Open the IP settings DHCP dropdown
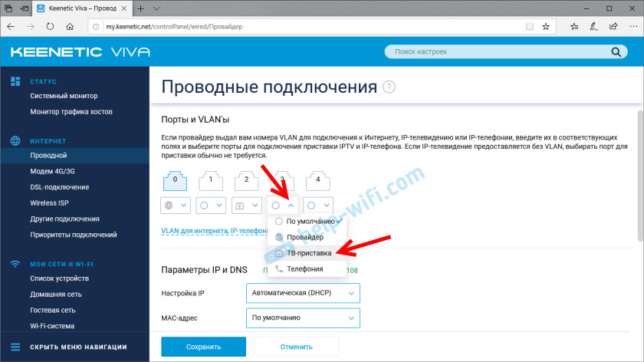Screen dimensions: 644x362 (303, 293)
